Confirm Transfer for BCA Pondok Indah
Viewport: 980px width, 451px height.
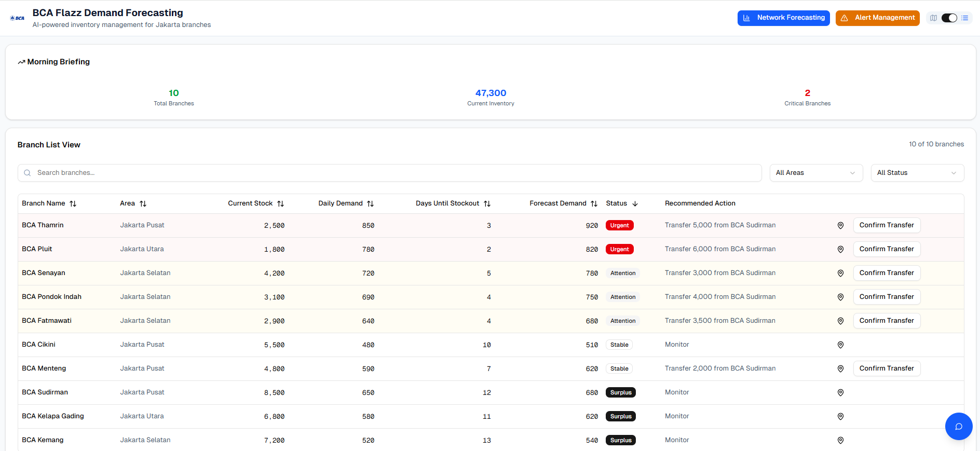click(887, 297)
